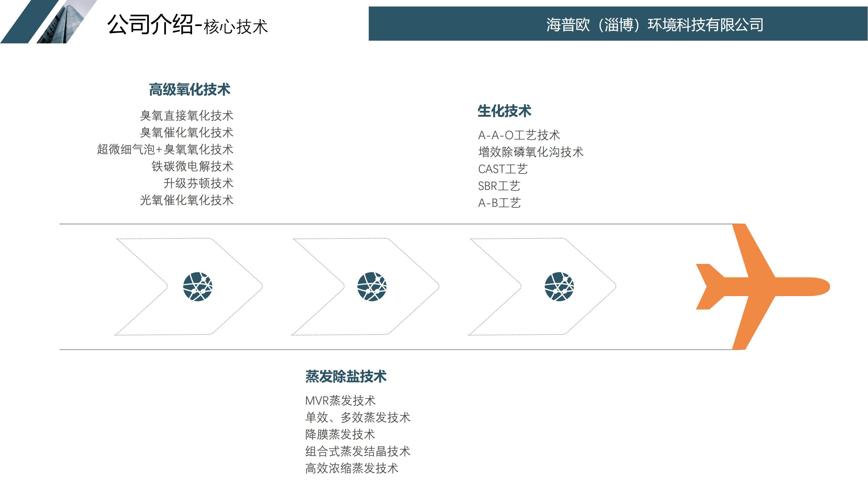
Task: Select the heading 蒸发除盐技术
Action: click(x=346, y=376)
